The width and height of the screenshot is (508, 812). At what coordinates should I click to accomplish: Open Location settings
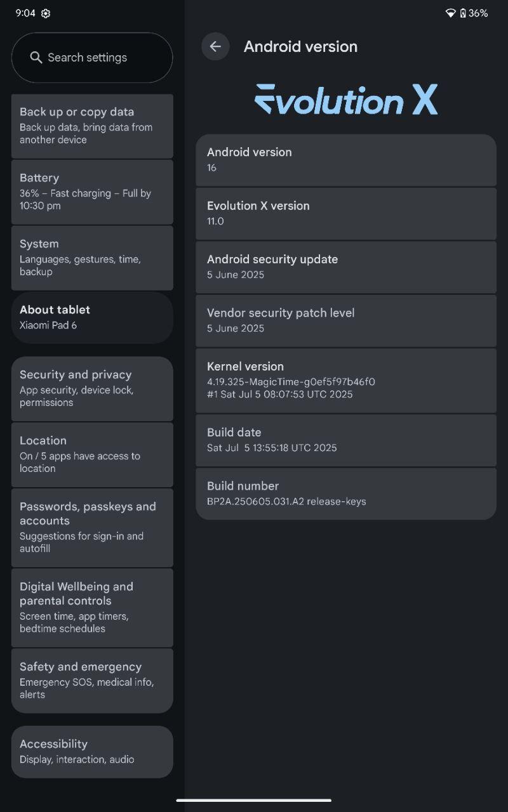[x=92, y=454]
